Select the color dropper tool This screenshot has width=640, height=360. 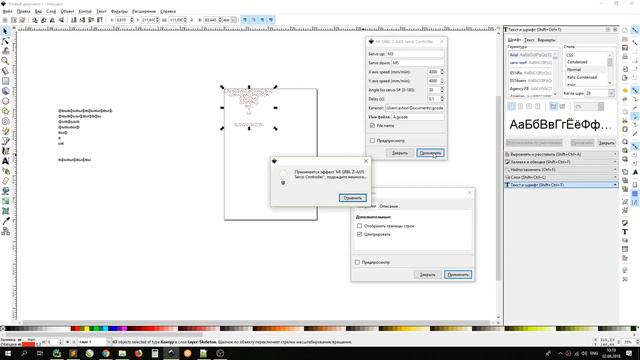[x=5, y=221]
